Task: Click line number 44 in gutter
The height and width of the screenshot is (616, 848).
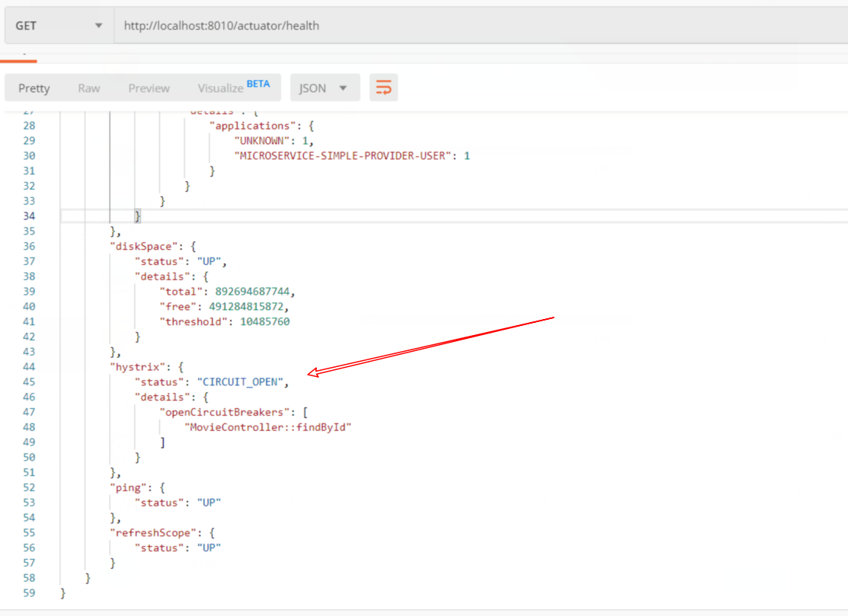Action: 29,367
